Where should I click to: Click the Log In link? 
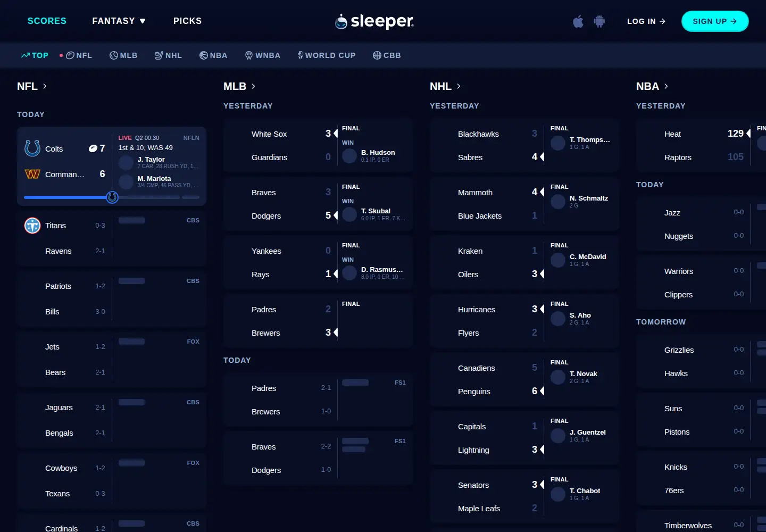click(646, 21)
